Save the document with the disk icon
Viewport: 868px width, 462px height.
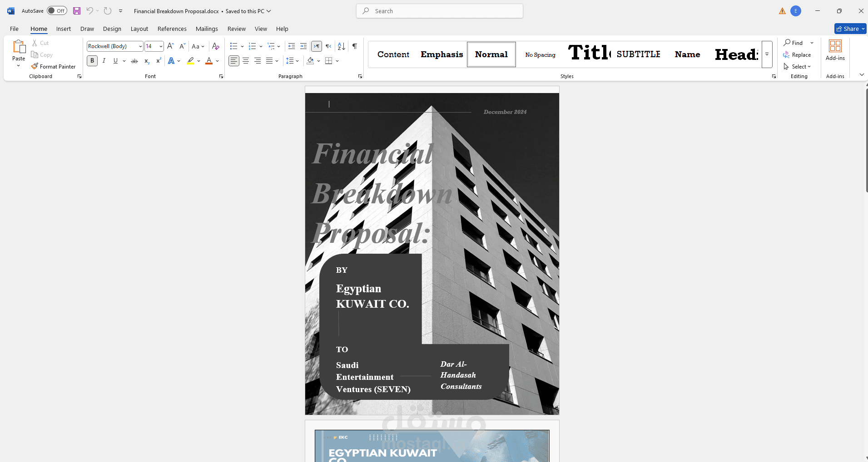pos(77,11)
